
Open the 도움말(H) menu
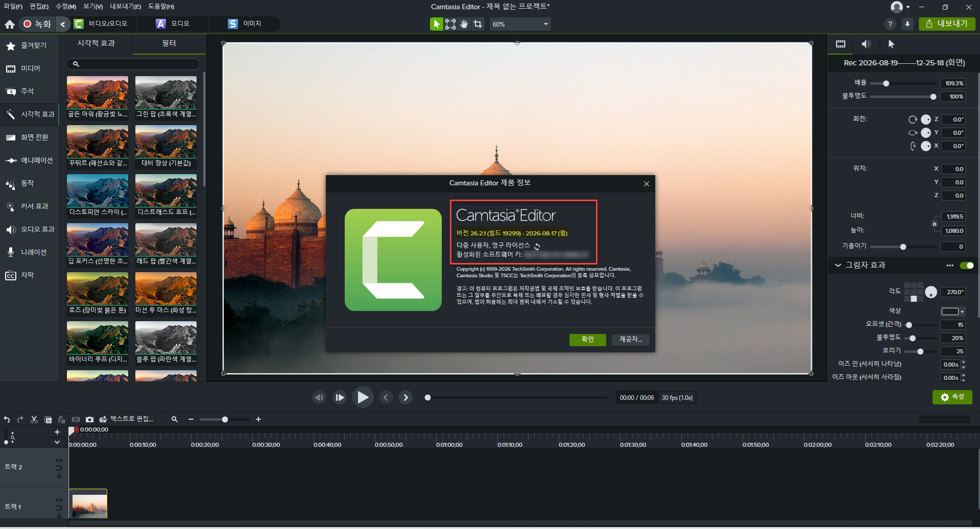161,7
